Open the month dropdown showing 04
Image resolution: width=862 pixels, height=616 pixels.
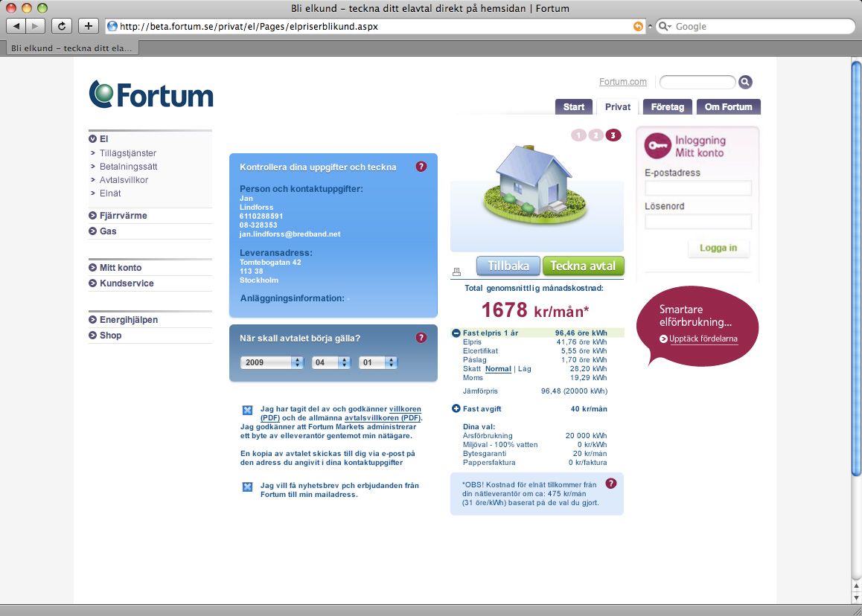click(331, 362)
